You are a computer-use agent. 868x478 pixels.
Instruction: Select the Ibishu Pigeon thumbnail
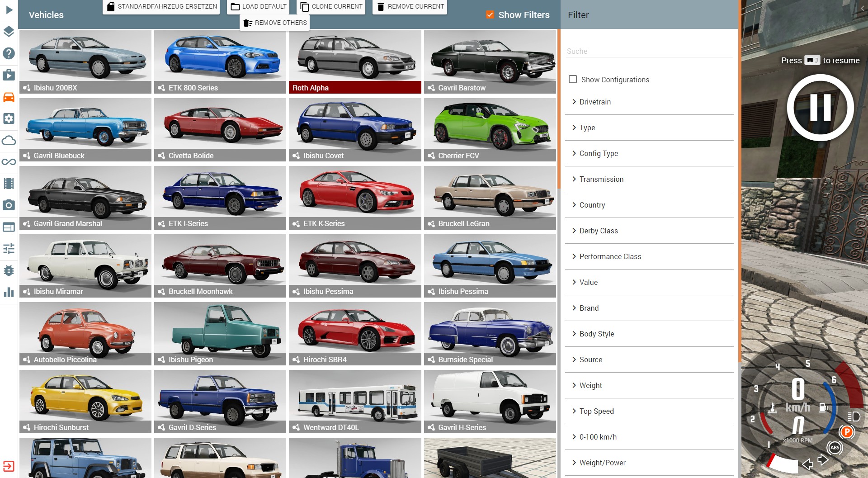[220, 334]
